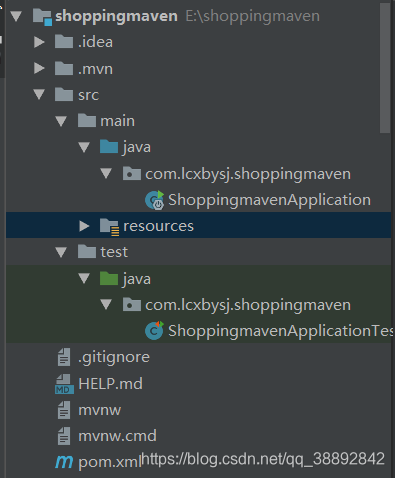Click the main folder icon

(87, 120)
